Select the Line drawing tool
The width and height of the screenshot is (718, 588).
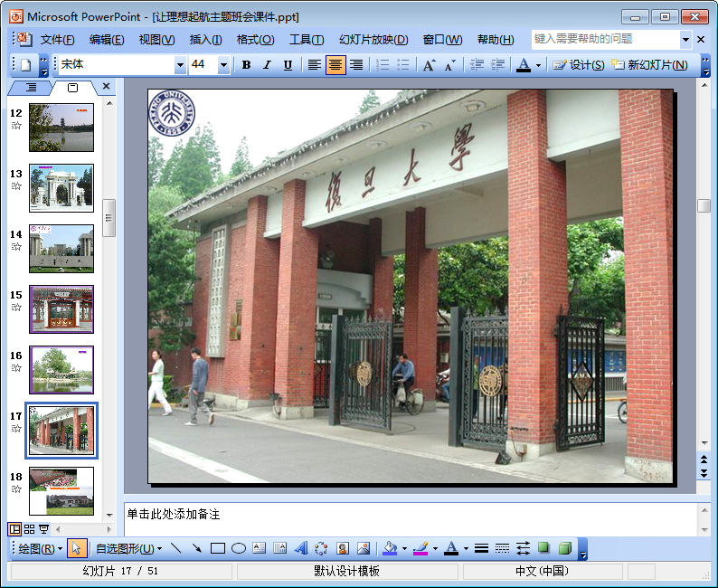[175, 548]
